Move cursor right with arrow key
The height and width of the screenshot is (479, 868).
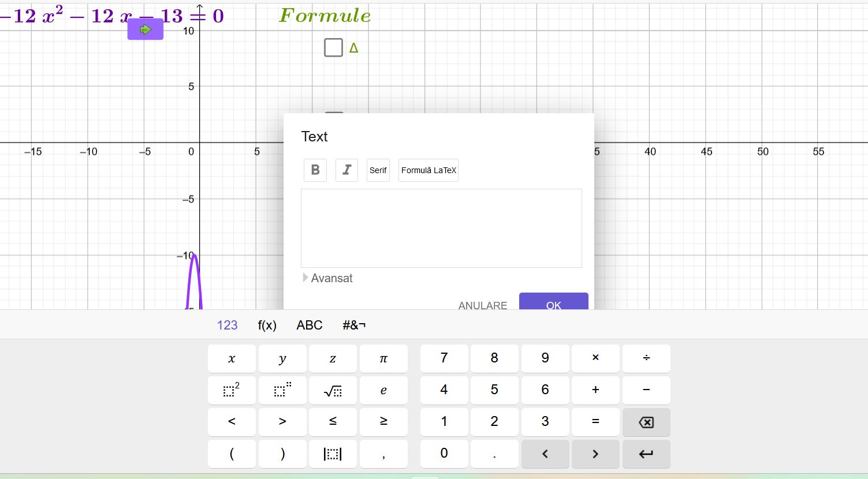(595, 454)
